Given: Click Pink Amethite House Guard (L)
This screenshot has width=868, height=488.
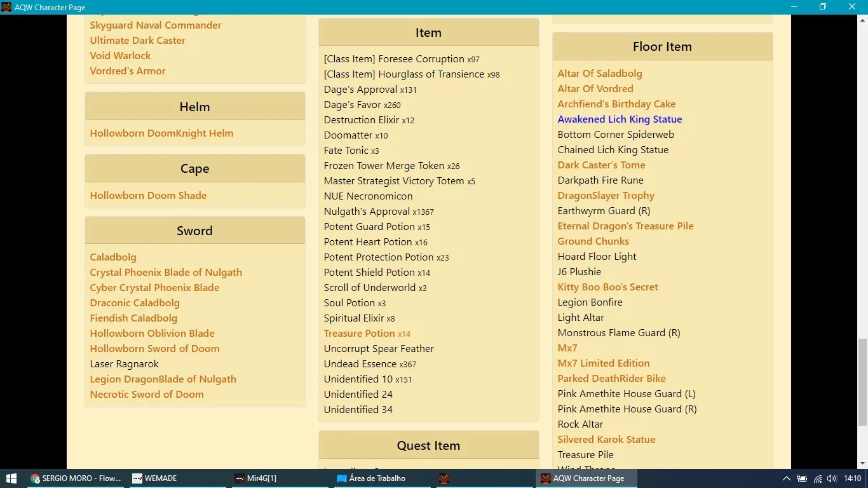Looking at the screenshot, I should pyautogui.click(x=627, y=394).
